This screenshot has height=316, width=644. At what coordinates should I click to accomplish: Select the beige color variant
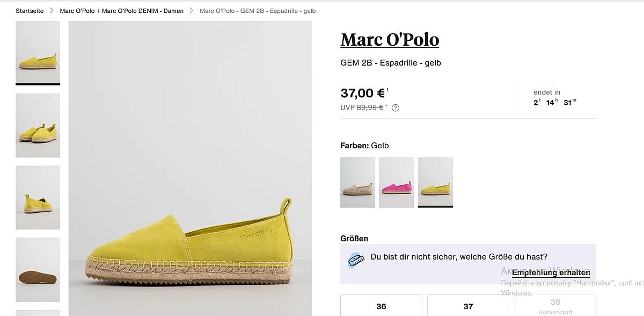point(357,182)
